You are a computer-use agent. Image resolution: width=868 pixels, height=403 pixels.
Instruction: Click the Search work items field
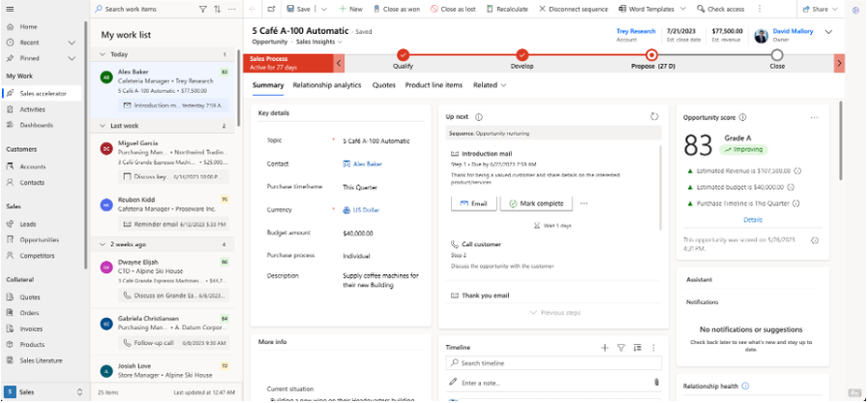click(144, 9)
